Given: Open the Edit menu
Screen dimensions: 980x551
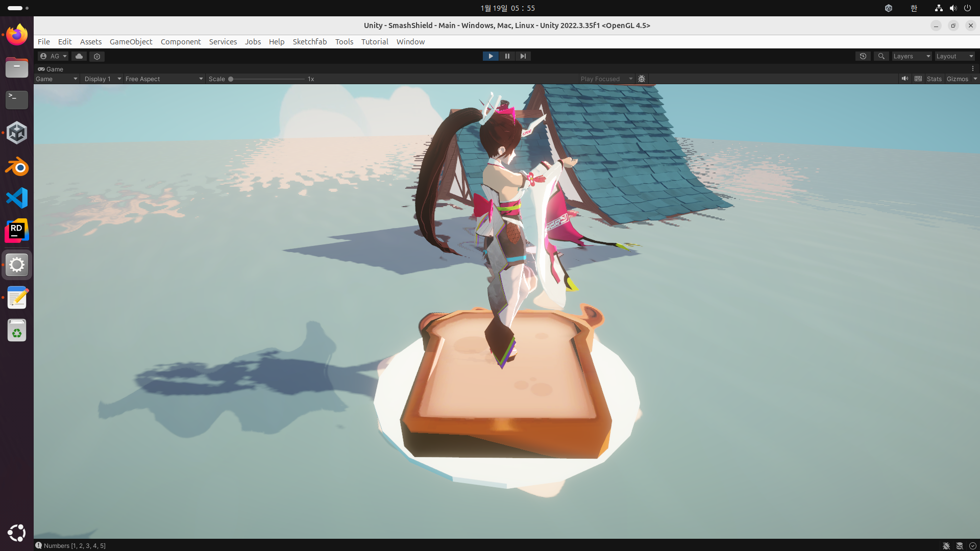Looking at the screenshot, I should pos(65,42).
